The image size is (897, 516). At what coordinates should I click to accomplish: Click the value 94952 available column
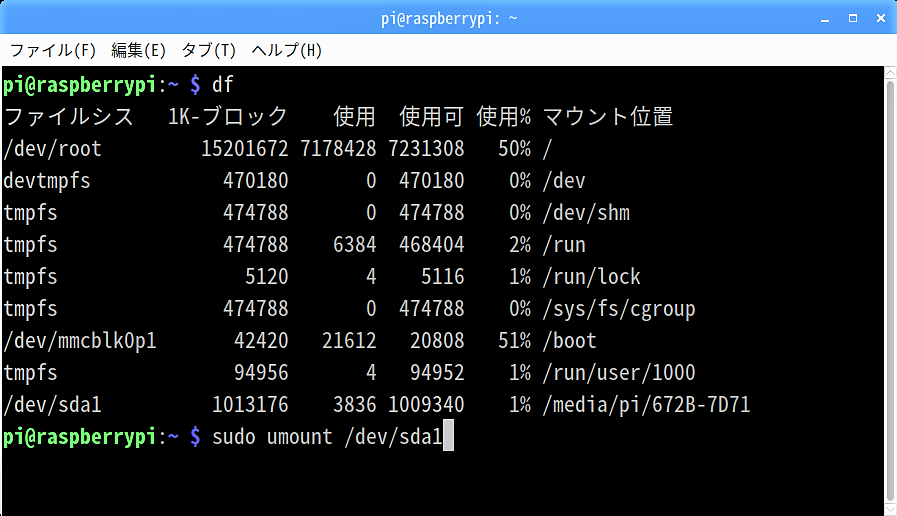click(437, 373)
